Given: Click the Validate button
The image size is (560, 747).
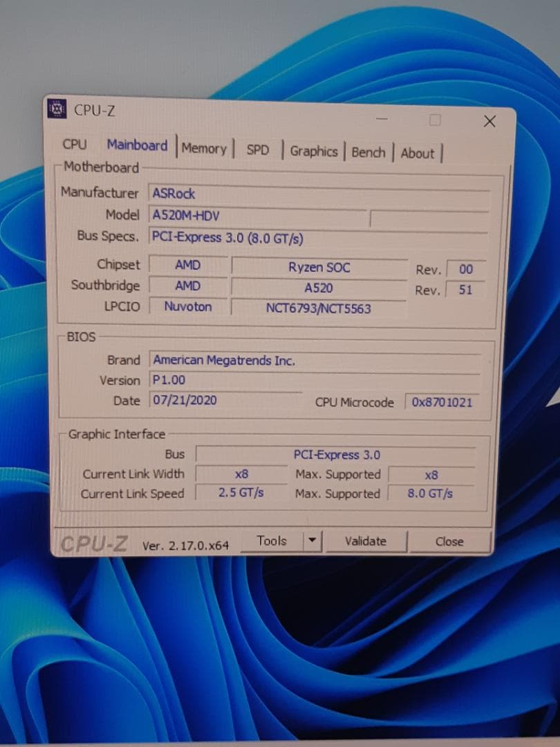Looking at the screenshot, I should click(x=366, y=541).
